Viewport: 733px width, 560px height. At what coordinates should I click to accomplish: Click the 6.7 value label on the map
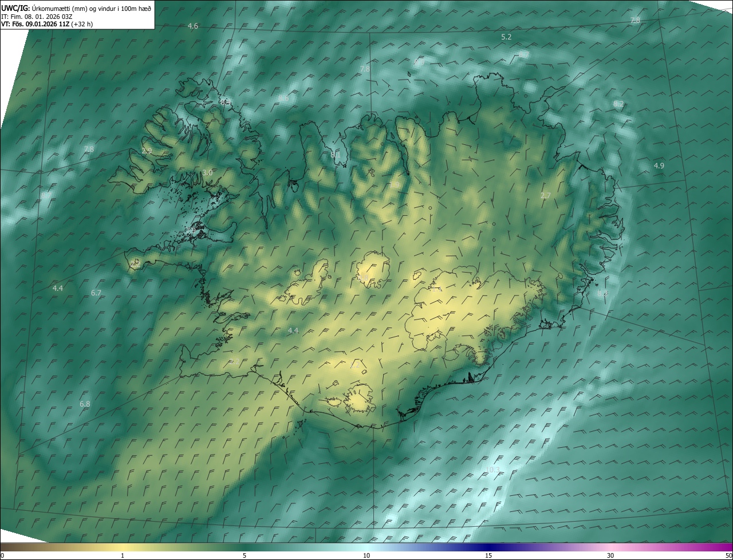96,293
